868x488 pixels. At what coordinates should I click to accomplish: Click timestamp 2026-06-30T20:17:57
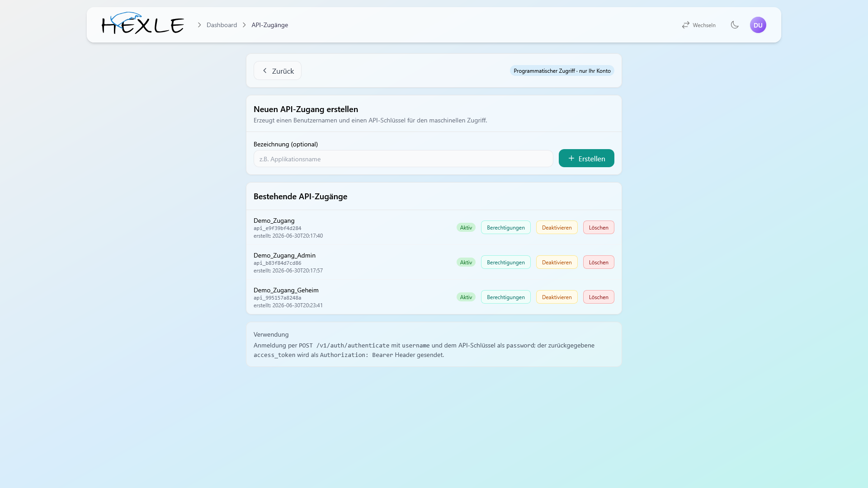click(x=297, y=271)
